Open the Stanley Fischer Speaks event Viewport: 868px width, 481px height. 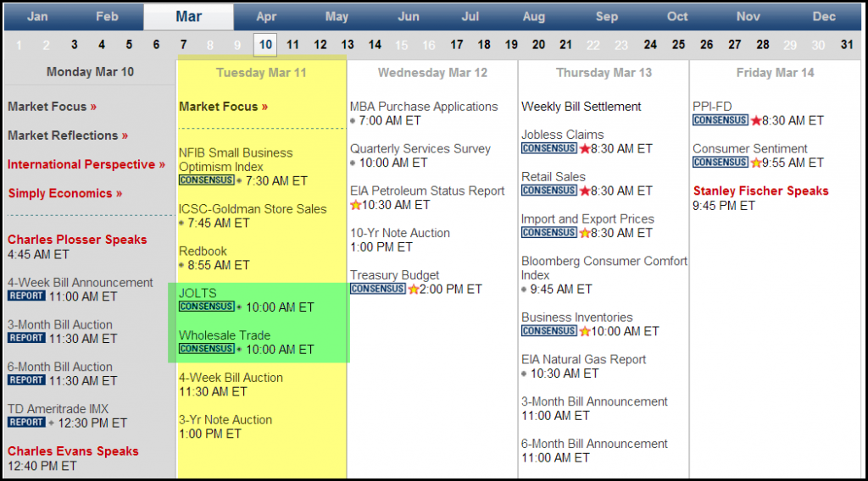point(761,191)
